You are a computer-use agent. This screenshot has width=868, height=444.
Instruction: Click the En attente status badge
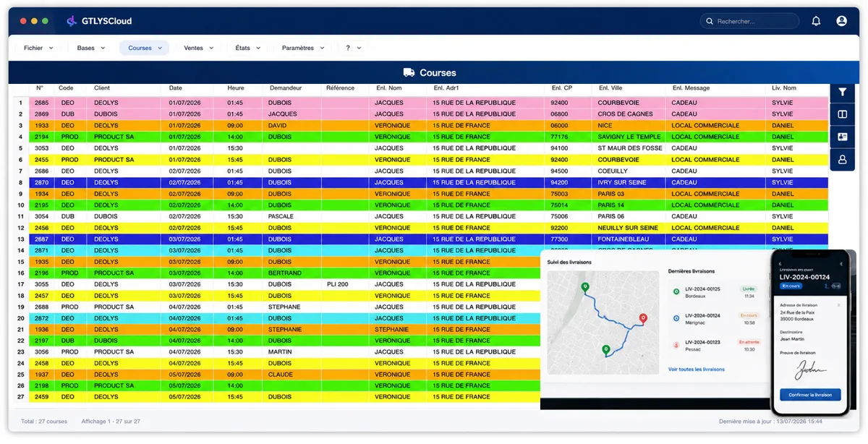tap(748, 341)
